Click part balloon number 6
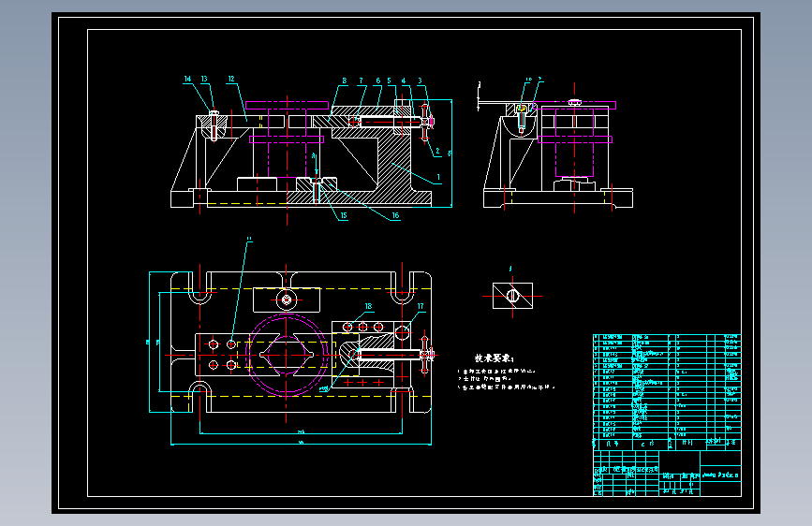Viewport: 812px width, 526px height. pyautogui.click(x=378, y=80)
